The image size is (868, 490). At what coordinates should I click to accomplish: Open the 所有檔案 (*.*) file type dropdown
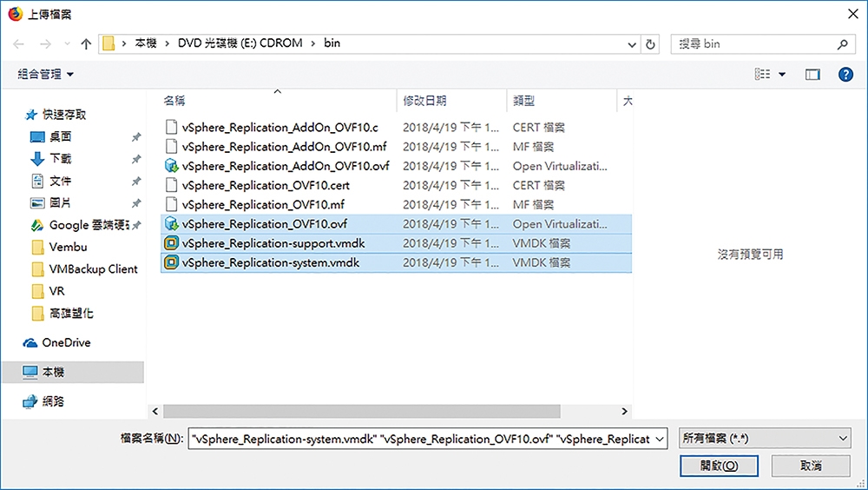[x=765, y=439]
